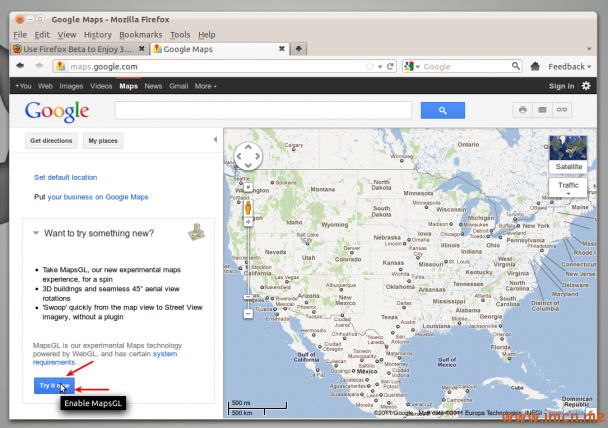This screenshot has height=428, width=608.
Task: Pan map right with navigation control
Action: (257, 156)
